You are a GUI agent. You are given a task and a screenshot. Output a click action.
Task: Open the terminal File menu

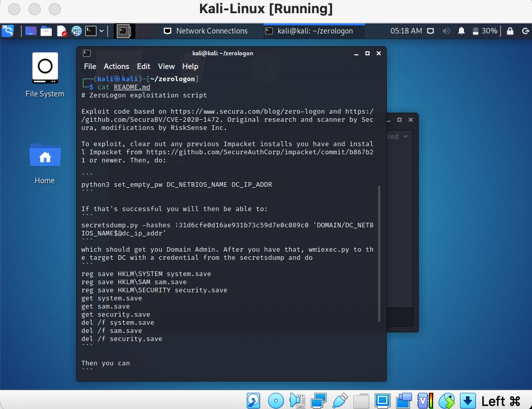90,66
